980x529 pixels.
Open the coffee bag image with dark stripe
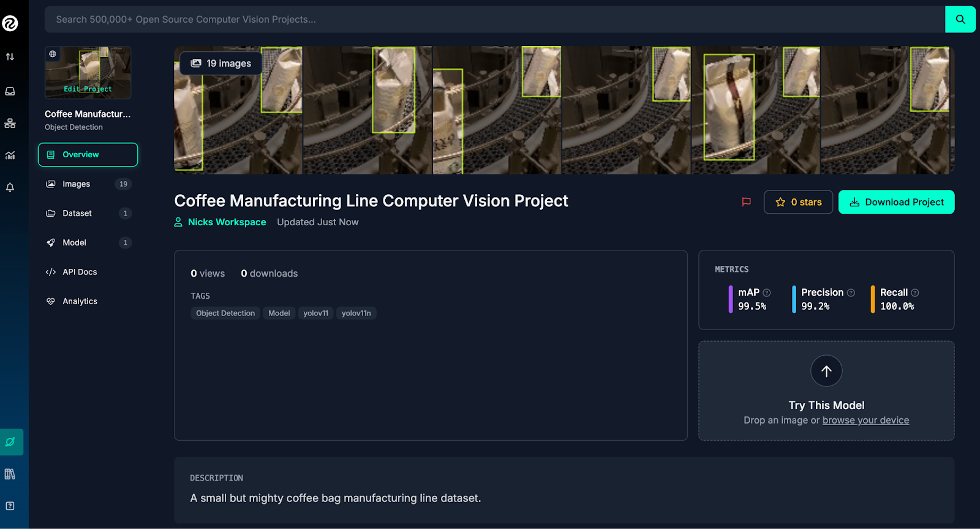756,110
